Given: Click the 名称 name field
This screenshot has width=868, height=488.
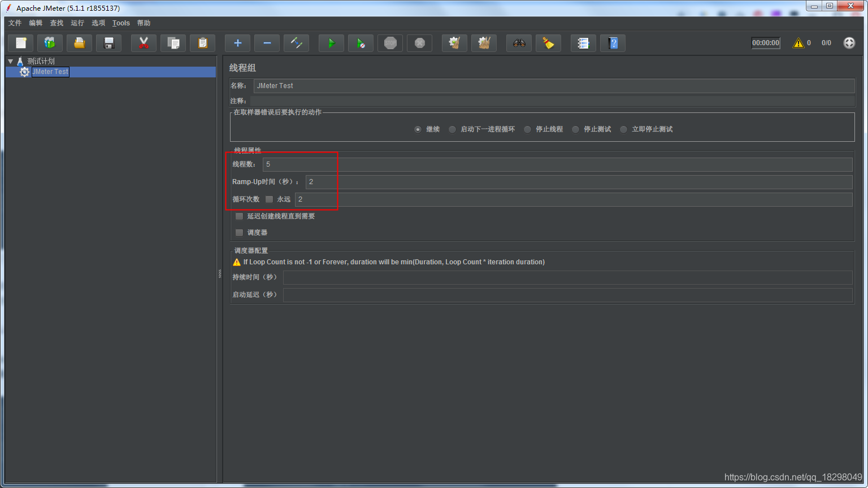Looking at the screenshot, I should coord(554,86).
